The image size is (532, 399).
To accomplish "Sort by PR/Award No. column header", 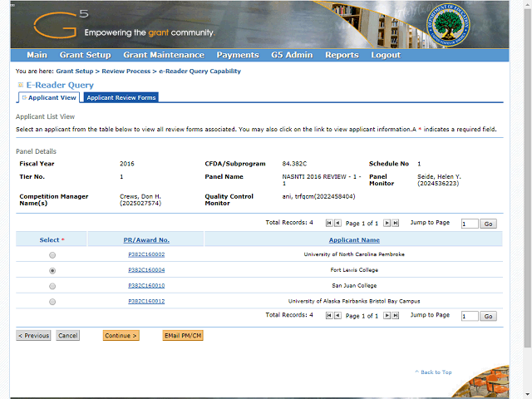I will [x=146, y=240].
